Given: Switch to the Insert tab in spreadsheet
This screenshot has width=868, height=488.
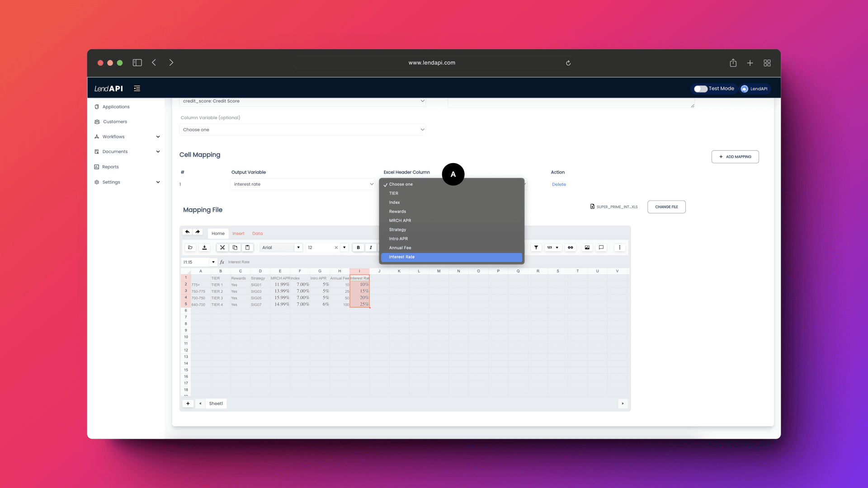Looking at the screenshot, I should 238,234.
